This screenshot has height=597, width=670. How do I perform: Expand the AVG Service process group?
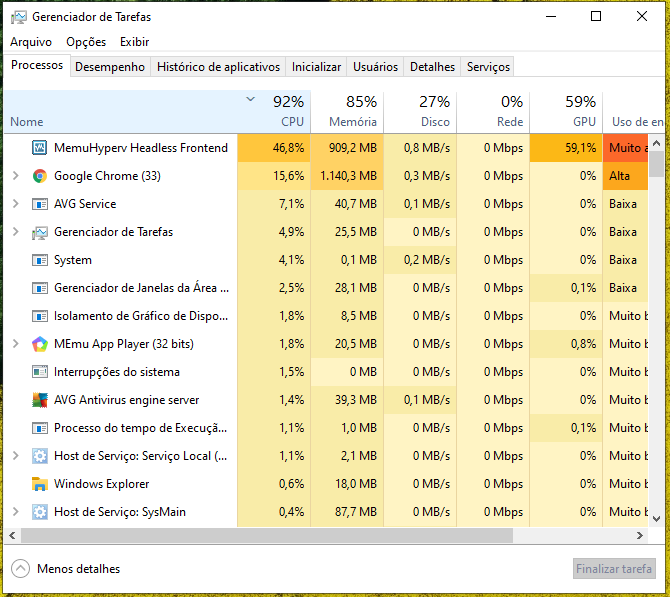pos(16,203)
